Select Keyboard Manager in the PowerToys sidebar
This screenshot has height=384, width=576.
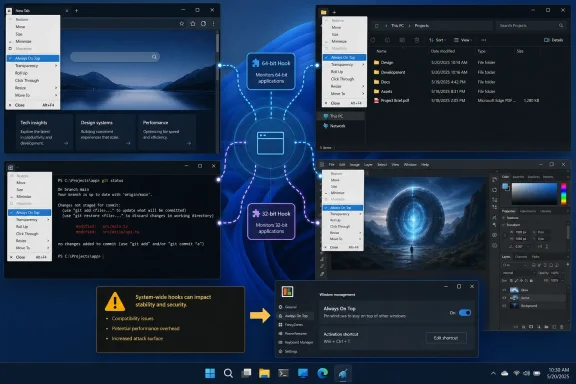click(x=296, y=342)
